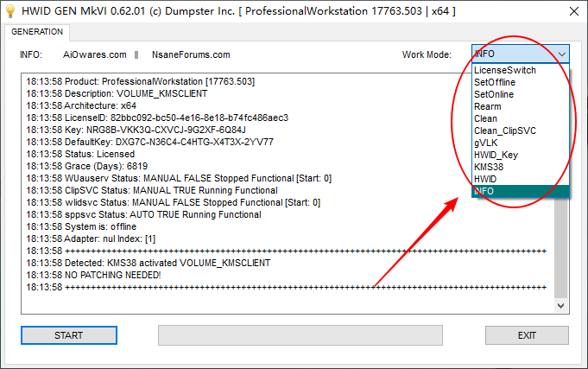Click the sppsvc Status log line
Viewport: 588px width, 369px height.
coord(143,214)
